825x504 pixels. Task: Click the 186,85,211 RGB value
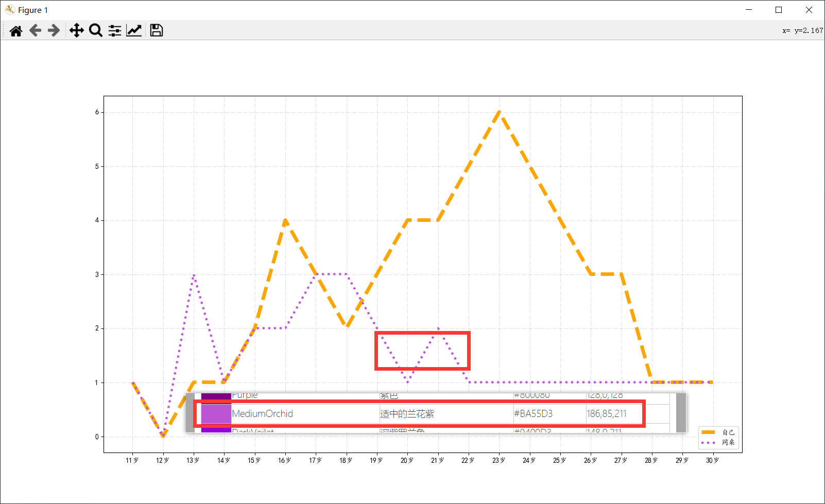(x=607, y=414)
